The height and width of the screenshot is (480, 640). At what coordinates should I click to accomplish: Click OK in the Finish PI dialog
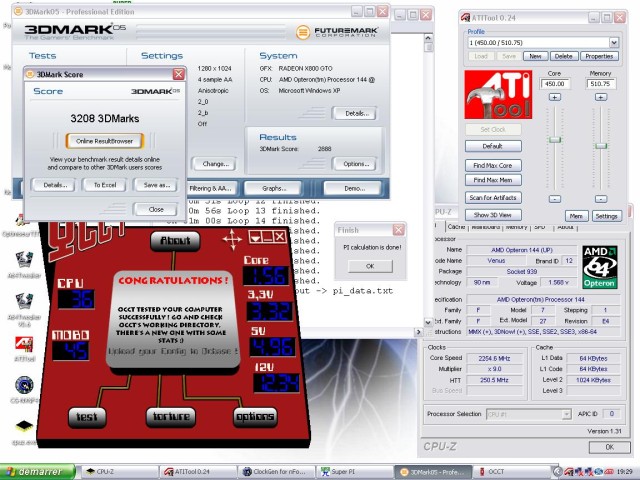point(370,266)
